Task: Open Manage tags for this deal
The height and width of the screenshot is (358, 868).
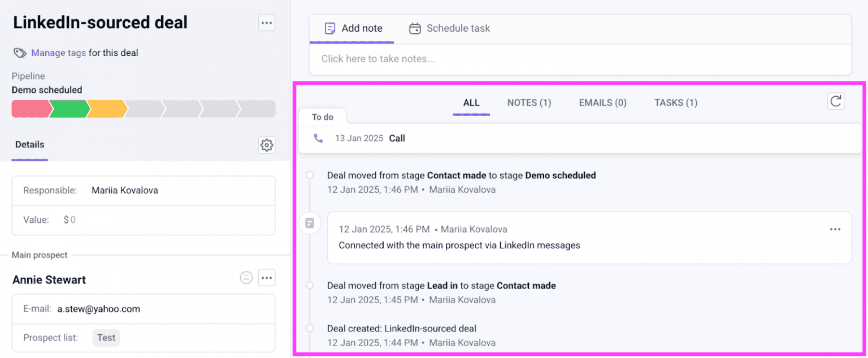Action: point(58,53)
